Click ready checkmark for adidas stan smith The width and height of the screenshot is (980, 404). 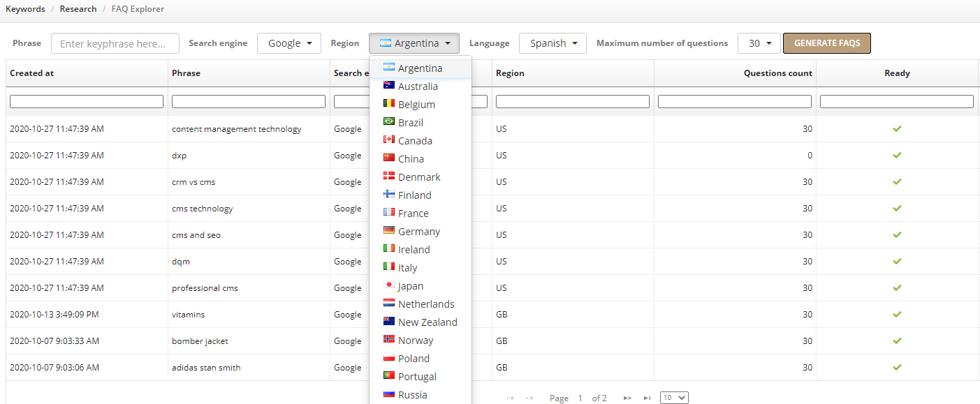(898, 368)
